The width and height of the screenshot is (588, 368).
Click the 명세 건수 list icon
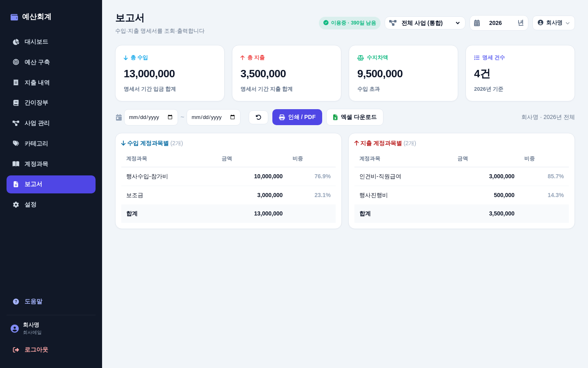point(477,58)
